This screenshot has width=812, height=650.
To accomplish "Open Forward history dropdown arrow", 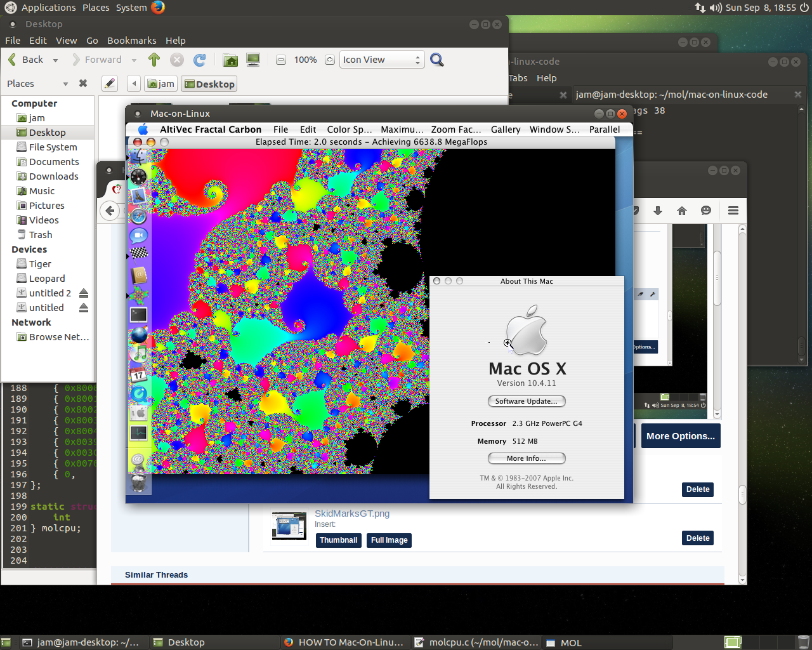I will (x=134, y=60).
